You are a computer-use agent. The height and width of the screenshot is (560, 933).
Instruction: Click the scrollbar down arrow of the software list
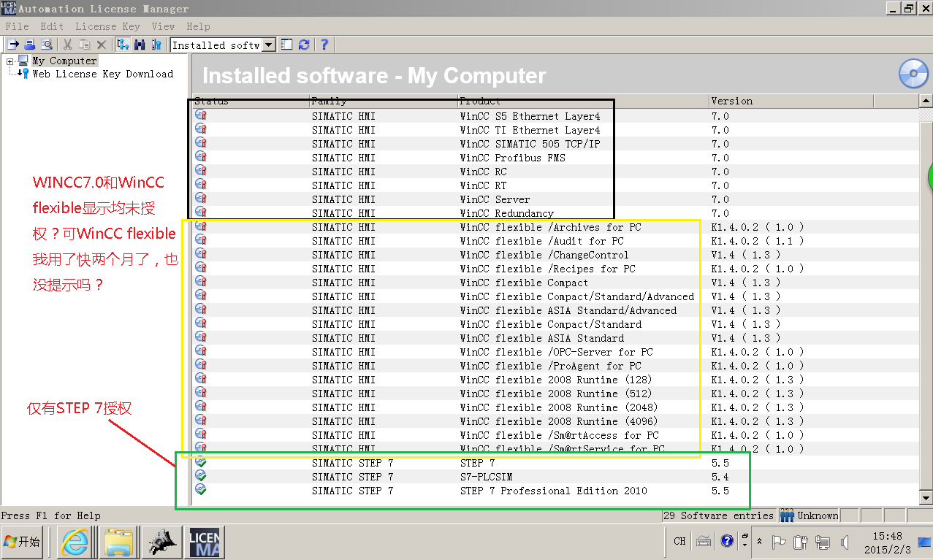tap(926, 497)
